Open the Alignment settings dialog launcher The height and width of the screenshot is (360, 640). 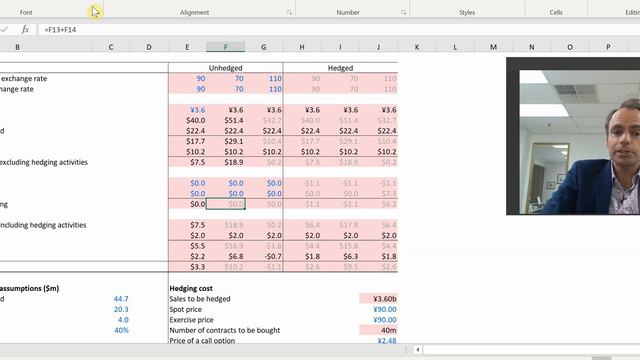coord(289,13)
